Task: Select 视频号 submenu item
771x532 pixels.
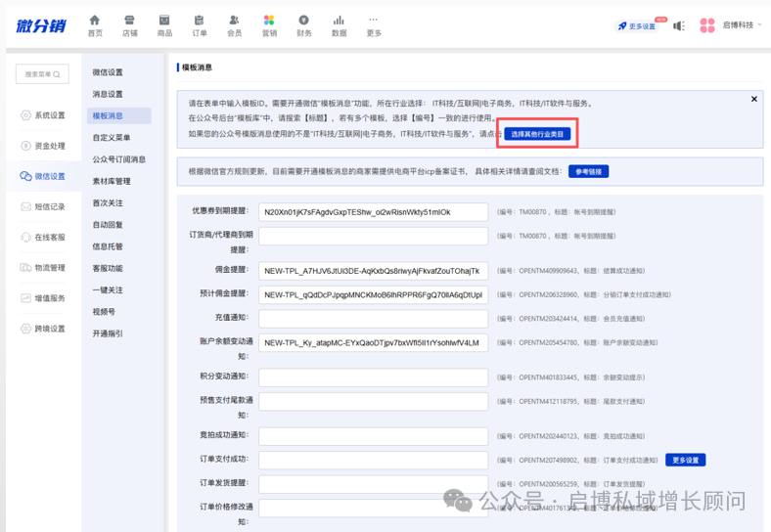Action: pos(104,312)
